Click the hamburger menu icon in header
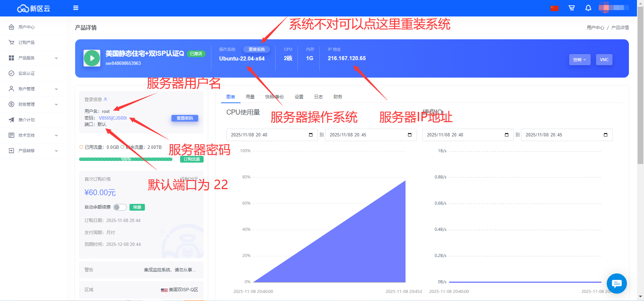 [x=76, y=8]
